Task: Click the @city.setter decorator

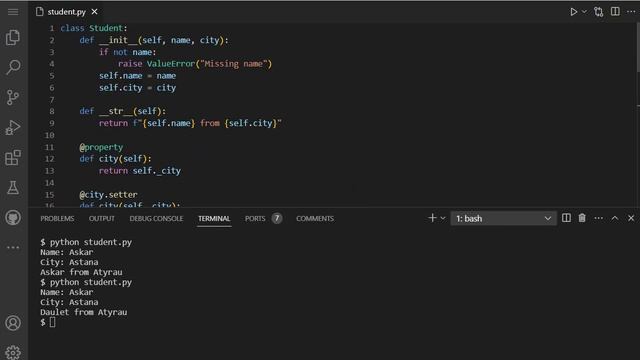Action: pos(109,195)
